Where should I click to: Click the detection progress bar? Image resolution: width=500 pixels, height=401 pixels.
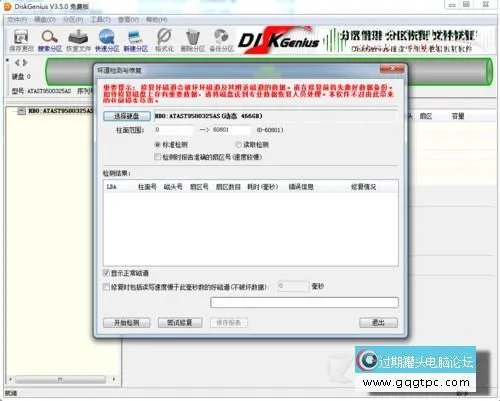click(304, 303)
